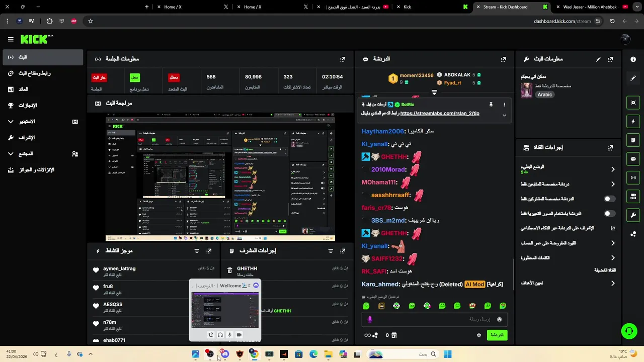Open رابط و مفتاح البث sidebar item

click(x=43, y=73)
